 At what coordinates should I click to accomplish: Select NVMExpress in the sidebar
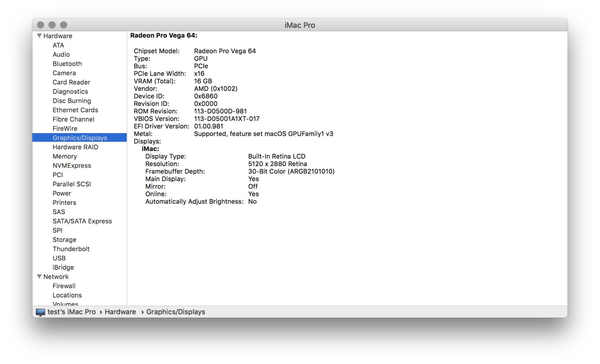pos(72,165)
